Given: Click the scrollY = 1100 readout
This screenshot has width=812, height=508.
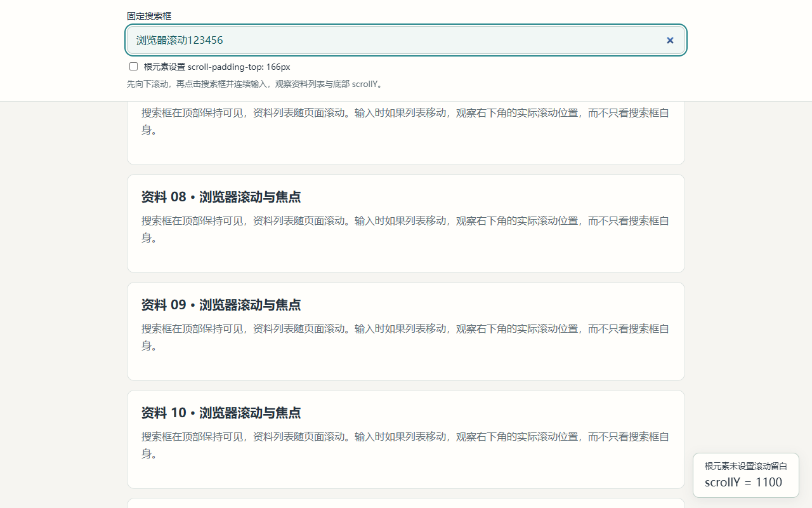Looking at the screenshot, I should 743,482.
